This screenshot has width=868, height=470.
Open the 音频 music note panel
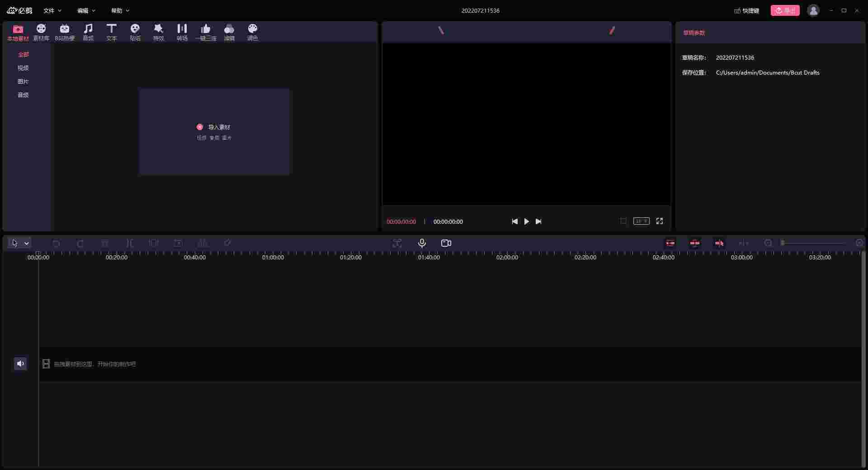(x=88, y=33)
